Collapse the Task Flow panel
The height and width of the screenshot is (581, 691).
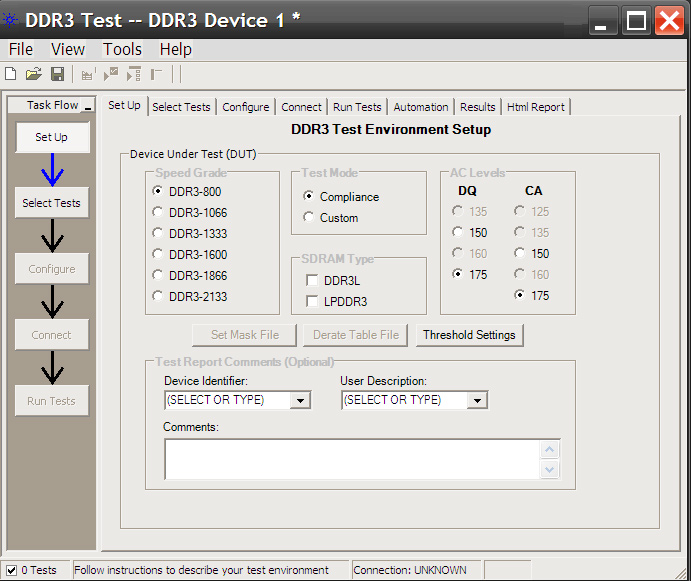(x=88, y=106)
